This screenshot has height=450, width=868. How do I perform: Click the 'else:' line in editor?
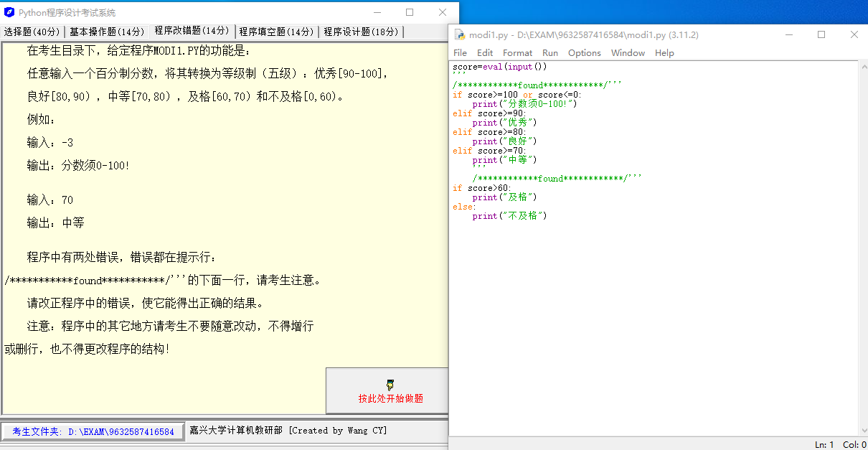(x=464, y=207)
